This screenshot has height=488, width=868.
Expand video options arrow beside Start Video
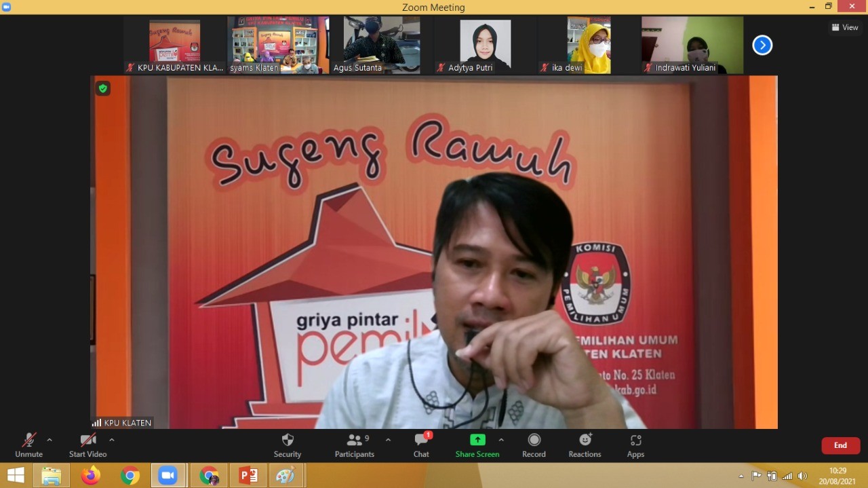click(112, 440)
